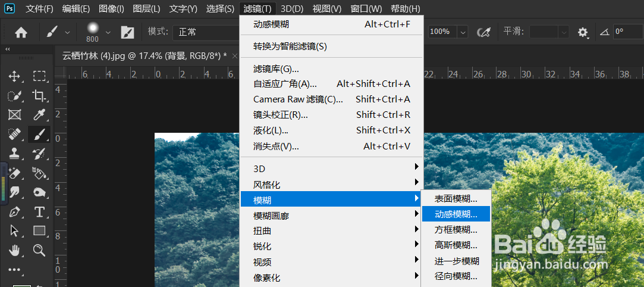
Task: Select the Horizontal Type tool
Action: [x=39, y=212]
